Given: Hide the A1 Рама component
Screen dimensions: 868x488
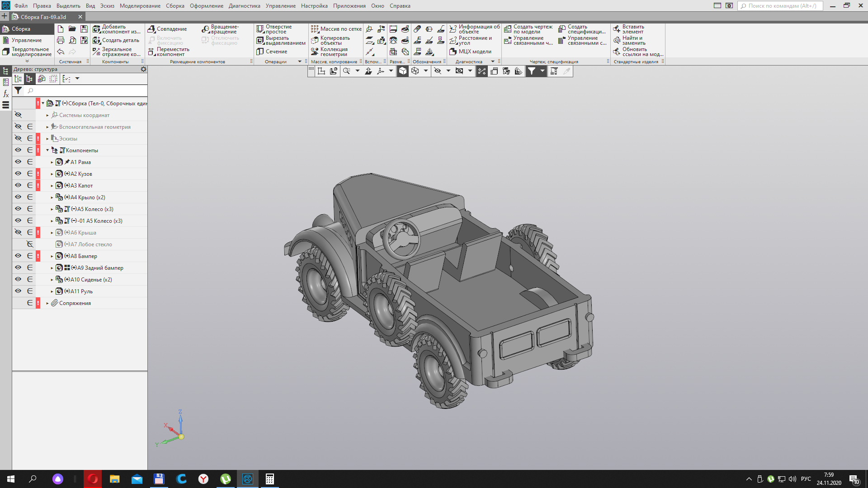Looking at the screenshot, I should (18, 162).
